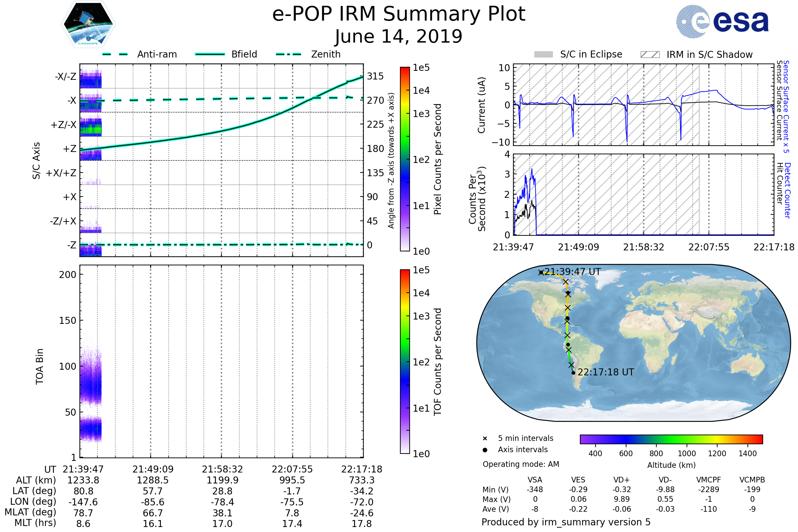This screenshot has width=798, height=532.
Task: Click the June 14, 2019 date heading
Action: [399, 36]
